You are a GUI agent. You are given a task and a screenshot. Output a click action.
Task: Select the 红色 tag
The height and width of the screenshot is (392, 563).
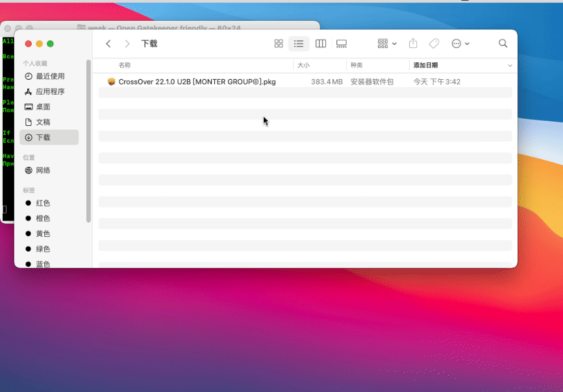tap(43, 203)
